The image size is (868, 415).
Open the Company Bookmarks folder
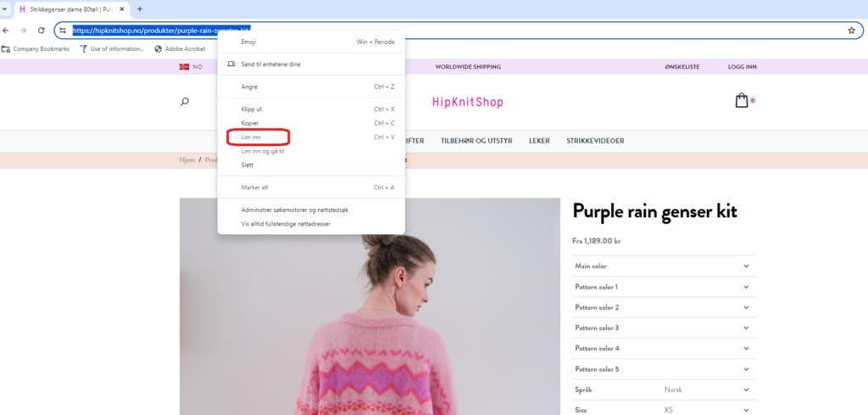35,48
